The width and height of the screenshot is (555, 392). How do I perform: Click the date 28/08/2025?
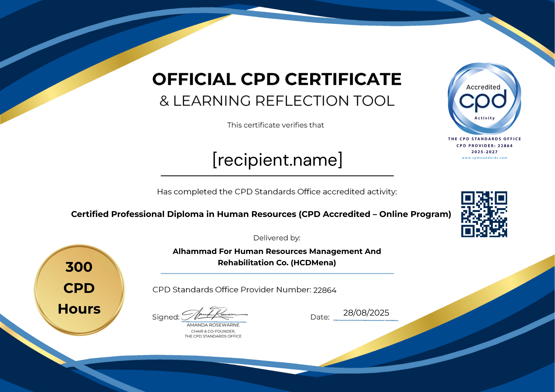pos(366,313)
